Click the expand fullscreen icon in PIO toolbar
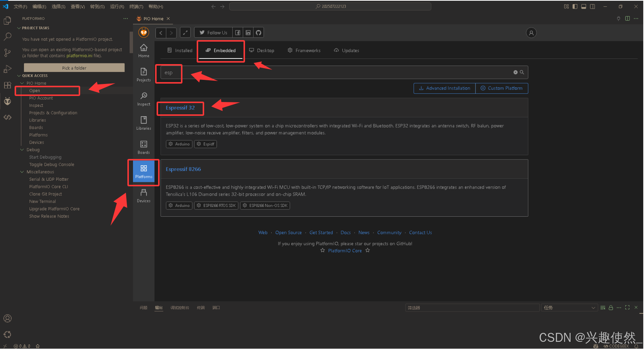 pyautogui.click(x=185, y=33)
